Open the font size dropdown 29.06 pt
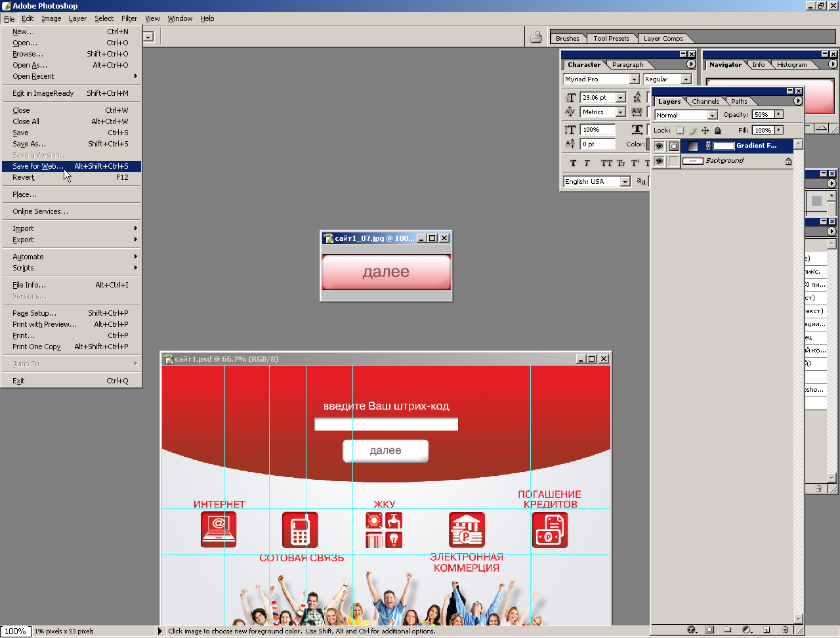 coord(620,98)
